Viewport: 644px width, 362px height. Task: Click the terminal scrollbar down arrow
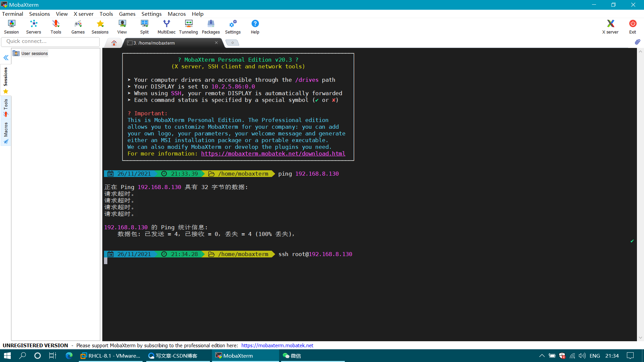[640, 338]
